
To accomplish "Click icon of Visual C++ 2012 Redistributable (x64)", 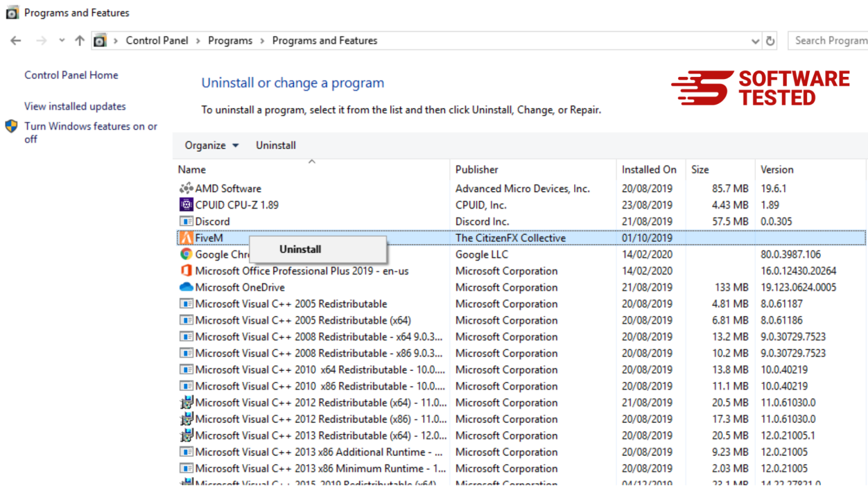I will click(x=186, y=403).
